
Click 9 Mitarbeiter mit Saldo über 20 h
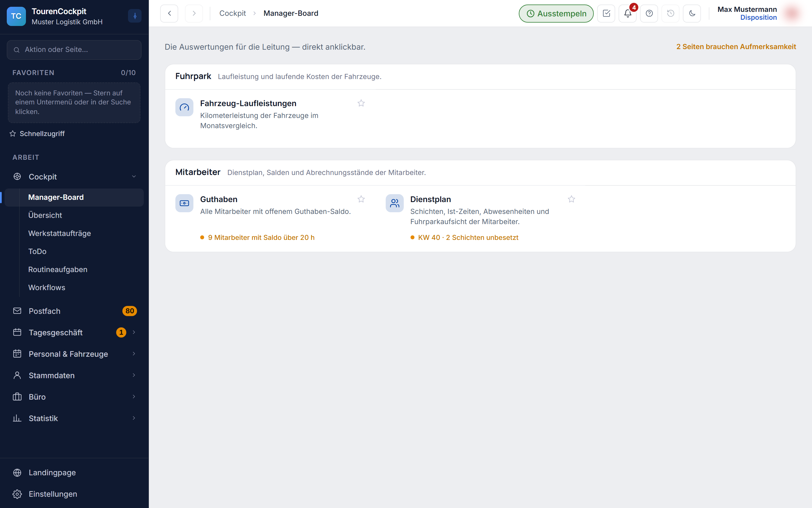(x=261, y=238)
